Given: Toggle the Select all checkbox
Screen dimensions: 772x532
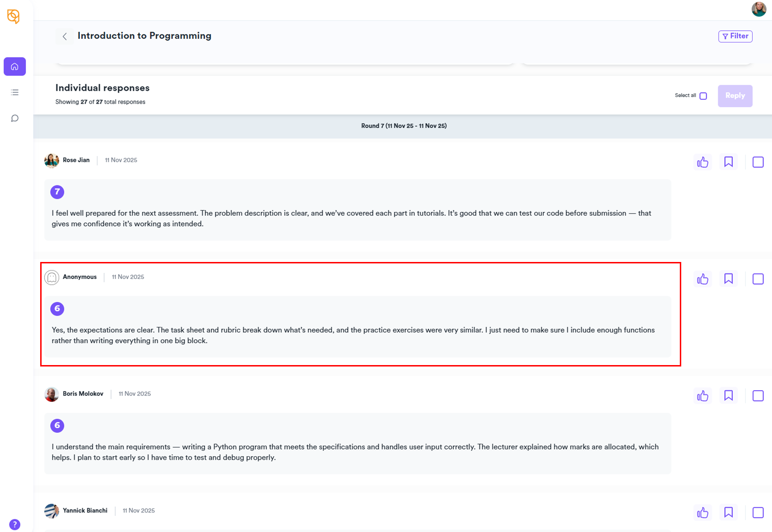Looking at the screenshot, I should [x=703, y=96].
